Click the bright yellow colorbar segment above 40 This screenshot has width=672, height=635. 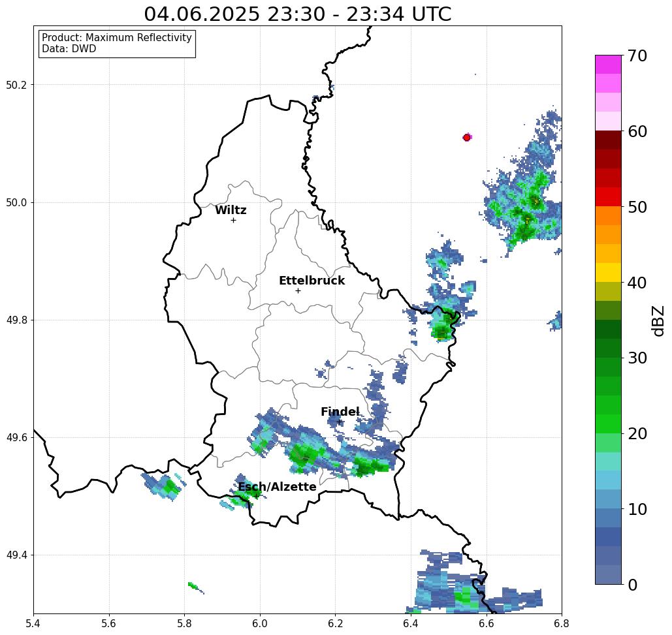608,272
